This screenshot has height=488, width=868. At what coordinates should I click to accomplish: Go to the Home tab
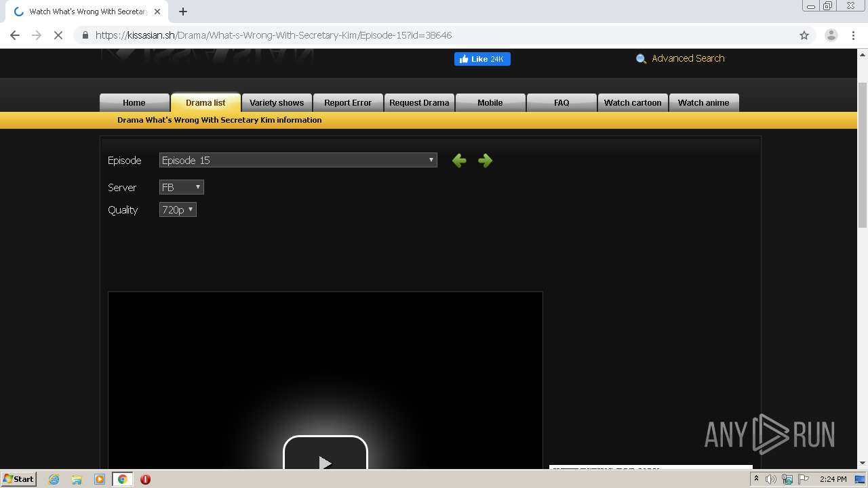pos(134,102)
